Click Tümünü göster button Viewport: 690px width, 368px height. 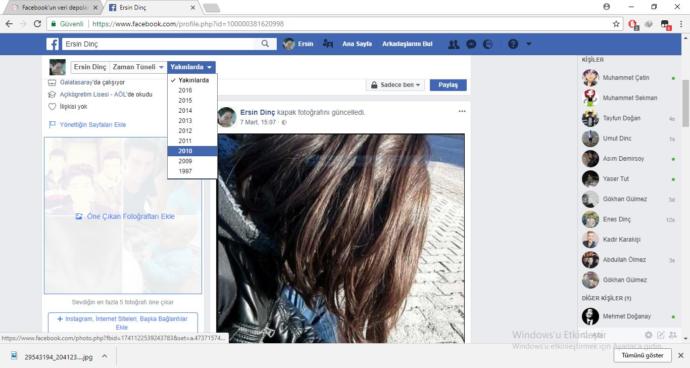(x=642, y=355)
